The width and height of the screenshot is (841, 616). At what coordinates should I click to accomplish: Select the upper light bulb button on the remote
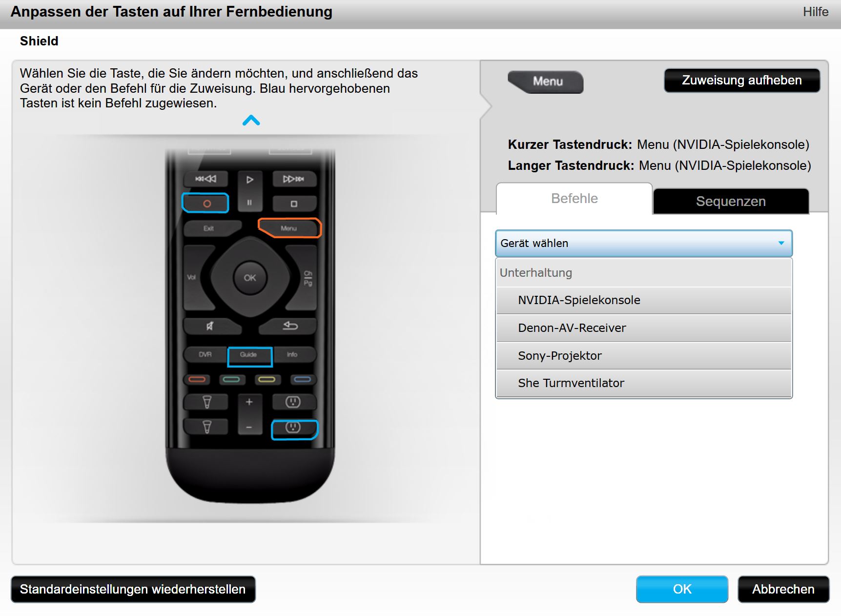[x=206, y=402]
